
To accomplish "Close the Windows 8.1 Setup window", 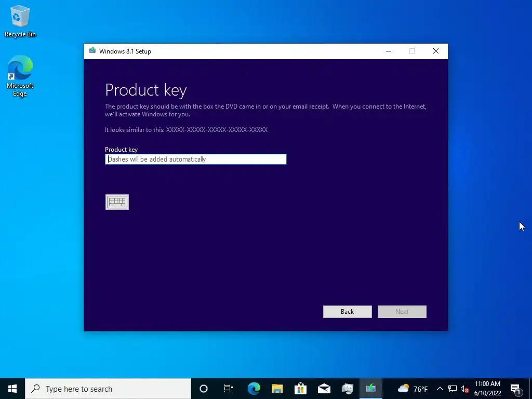I will coord(436,51).
